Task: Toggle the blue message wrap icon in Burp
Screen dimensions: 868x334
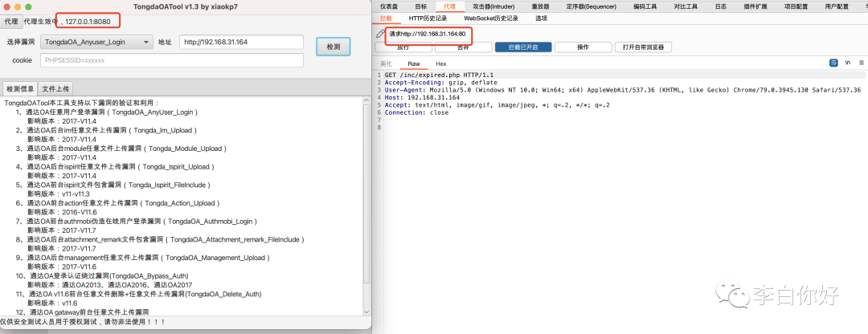Action: point(833,63)
